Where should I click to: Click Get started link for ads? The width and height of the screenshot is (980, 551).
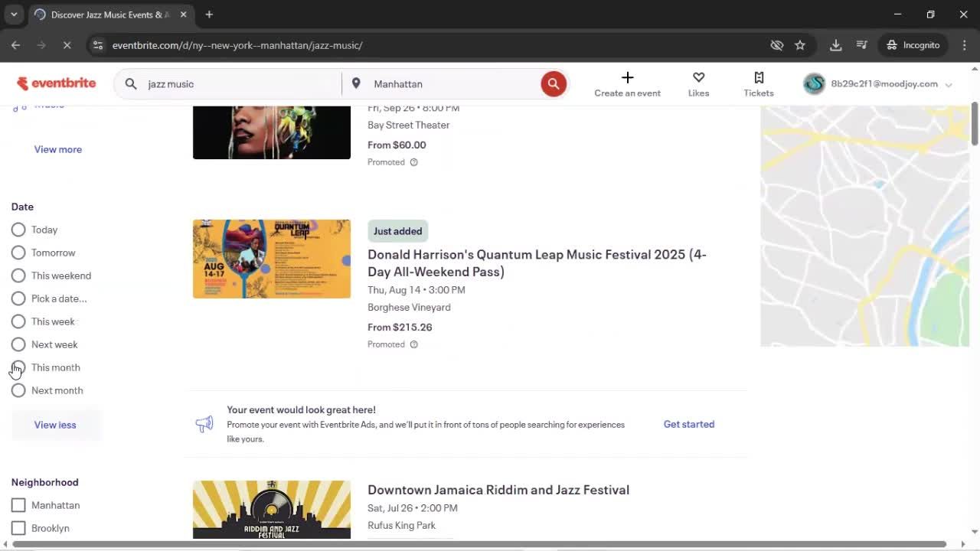[x=689, y=424]
